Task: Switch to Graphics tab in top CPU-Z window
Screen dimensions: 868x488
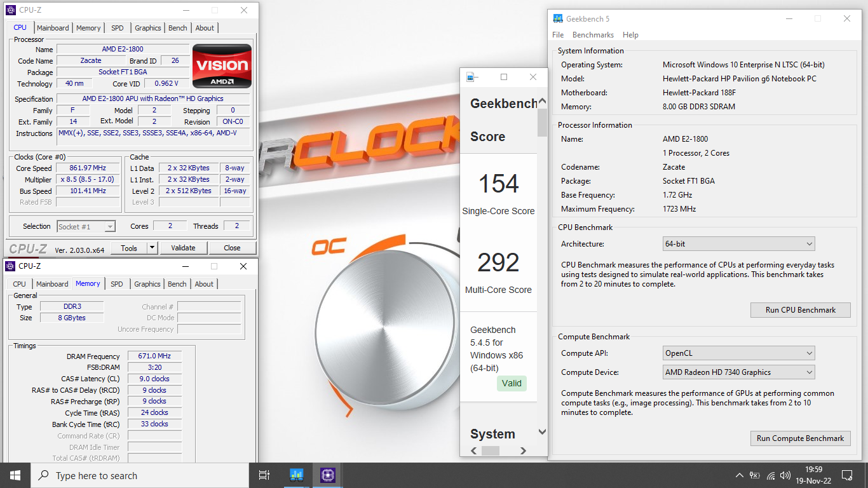Action: pos(148,28)
